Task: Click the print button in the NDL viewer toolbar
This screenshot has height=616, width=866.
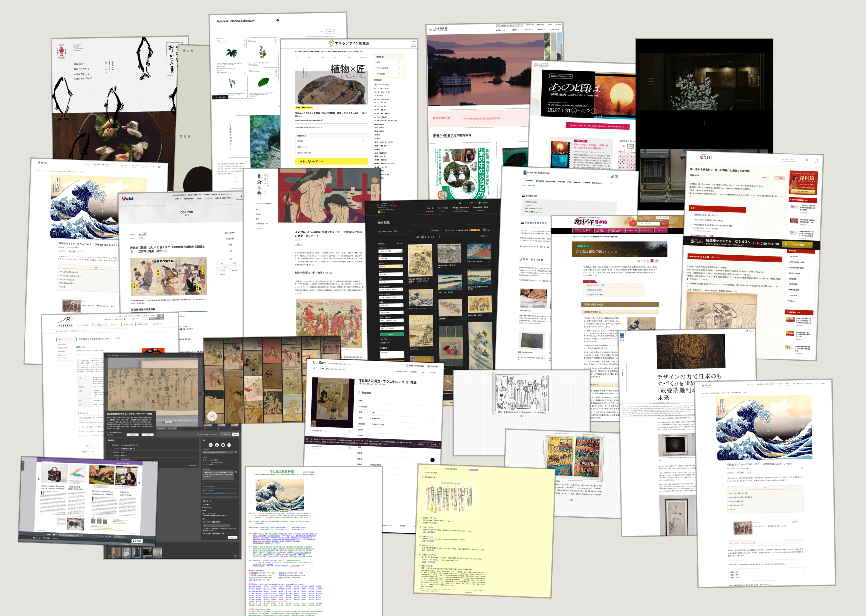Action: [235, 434]
